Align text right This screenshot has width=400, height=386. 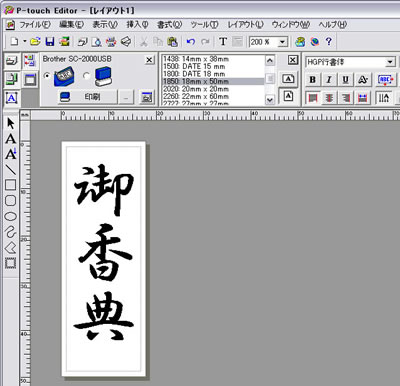(x=346, y=98)
